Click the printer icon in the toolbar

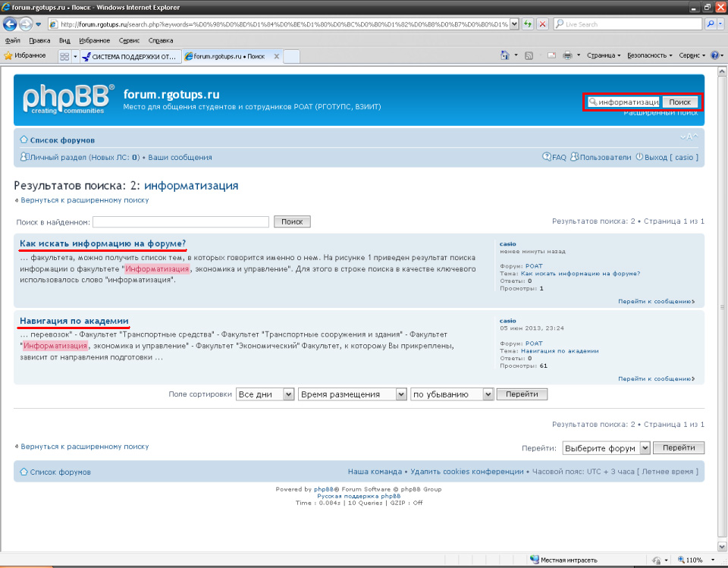(x=566, y=55)
